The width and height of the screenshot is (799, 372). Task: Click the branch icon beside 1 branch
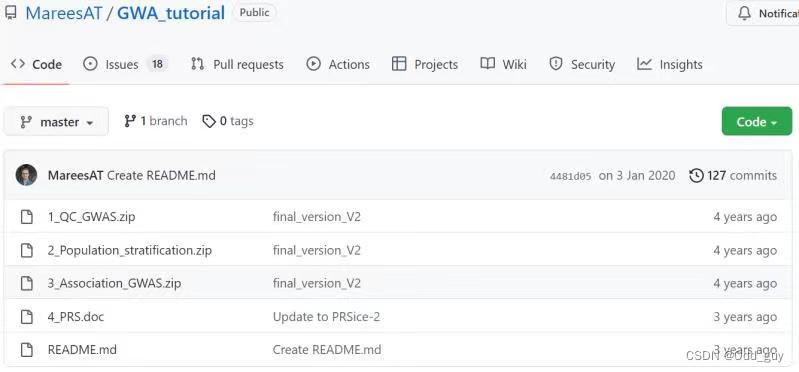point(130,121)
